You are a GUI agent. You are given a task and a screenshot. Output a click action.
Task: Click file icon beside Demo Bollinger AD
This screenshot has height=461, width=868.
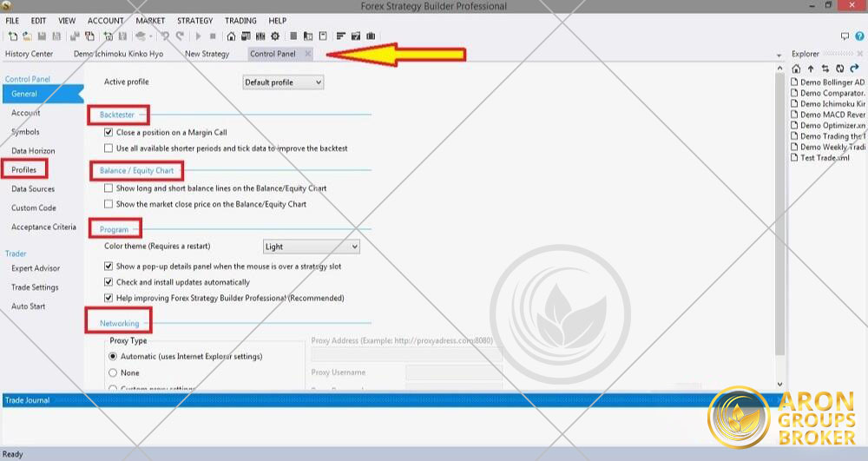[794, 82]
